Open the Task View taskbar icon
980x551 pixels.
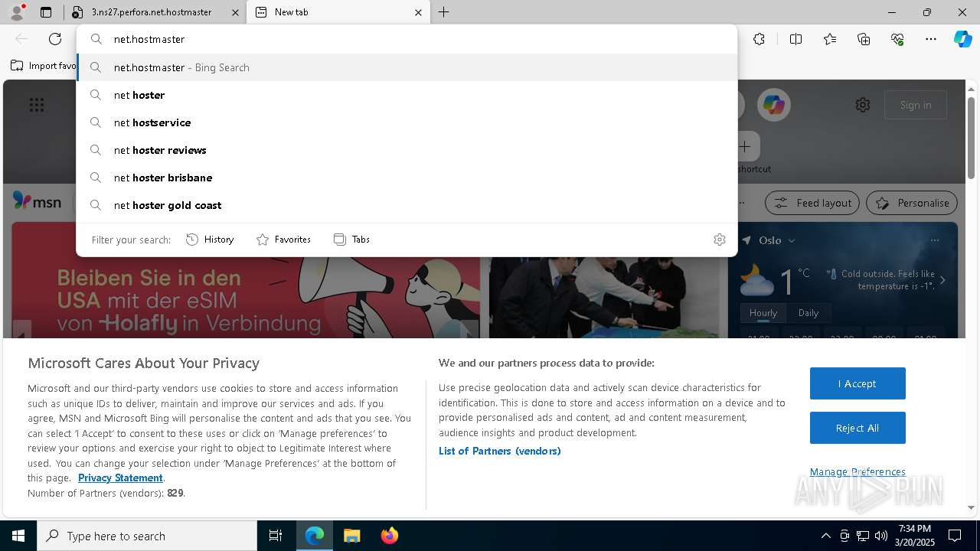point(276,536)
